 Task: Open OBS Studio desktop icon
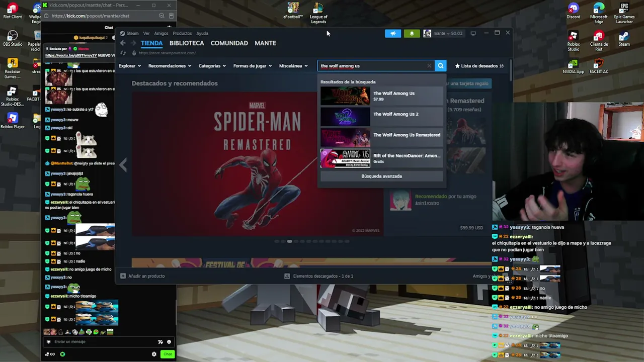pos(13,39)
